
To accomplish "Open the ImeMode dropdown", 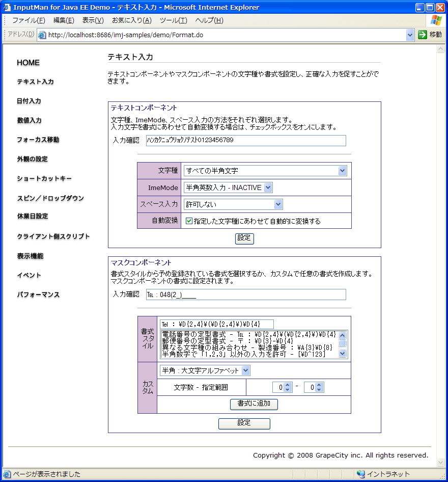I will click(268, 188).
